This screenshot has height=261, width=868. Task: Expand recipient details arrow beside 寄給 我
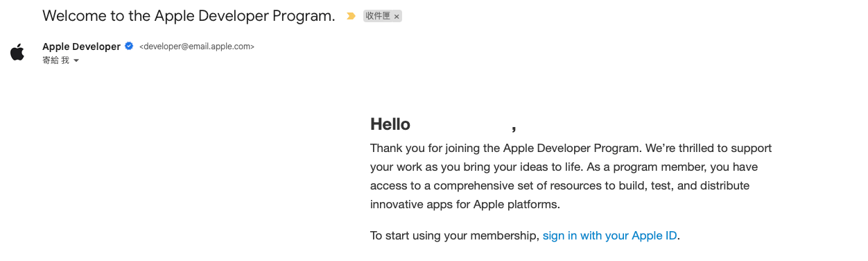coord(76,61)
